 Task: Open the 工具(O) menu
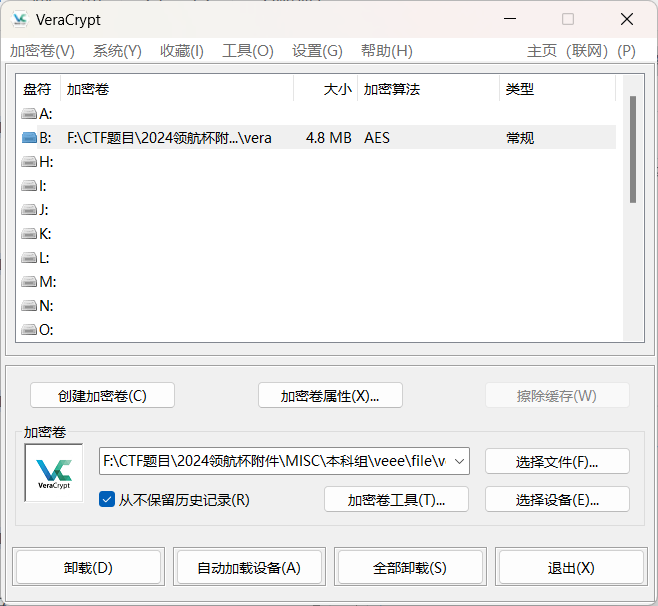pyautogui.click(x=247, y=51)
